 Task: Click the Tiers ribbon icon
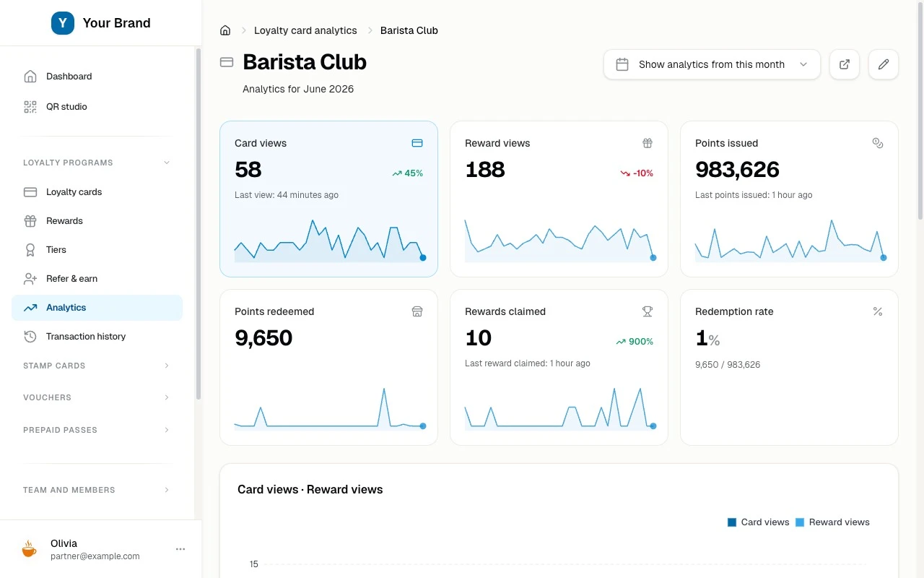point(30,250)
